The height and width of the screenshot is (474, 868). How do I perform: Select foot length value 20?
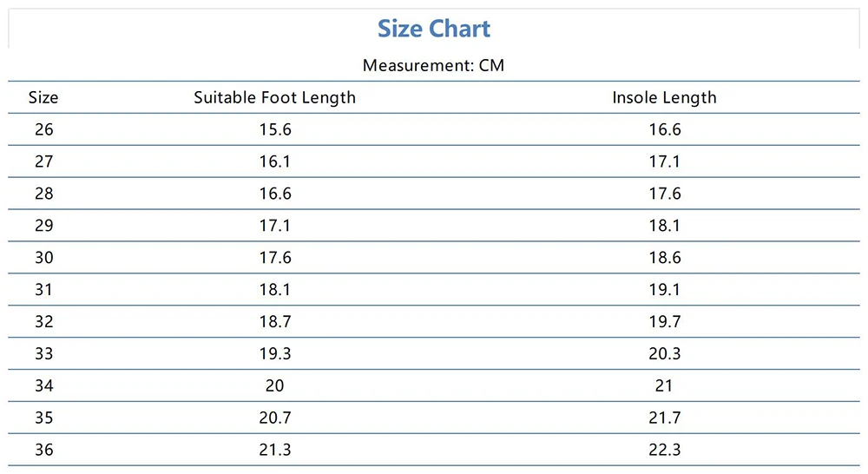[x=274, y=386]
